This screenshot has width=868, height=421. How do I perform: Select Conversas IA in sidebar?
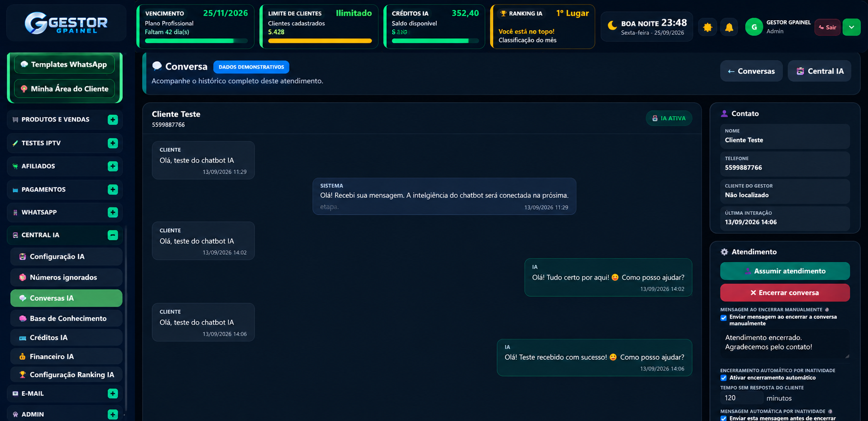pos(66,298)
